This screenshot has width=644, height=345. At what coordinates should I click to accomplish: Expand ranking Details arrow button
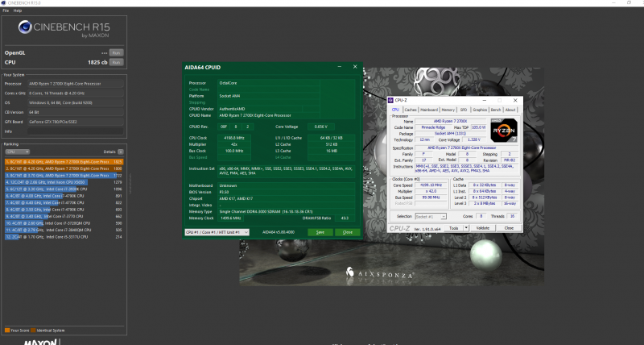point(122,151)
